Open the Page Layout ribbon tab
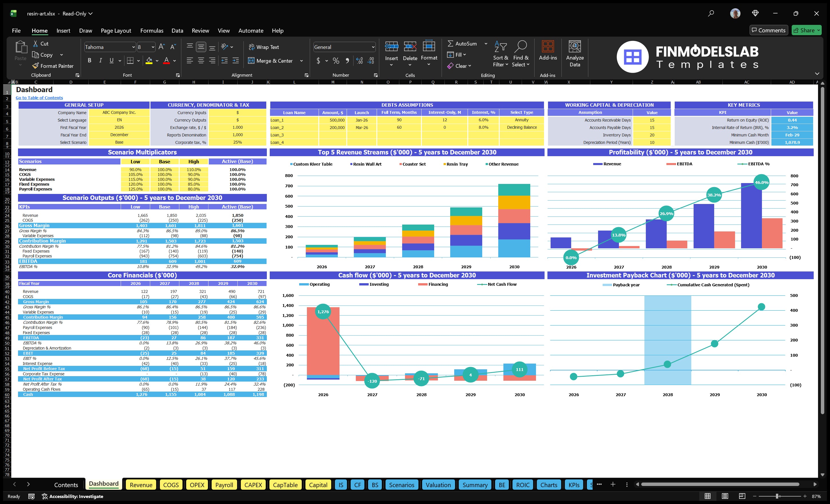Viewport: 830px width, 504px height. tap(116, 30)
